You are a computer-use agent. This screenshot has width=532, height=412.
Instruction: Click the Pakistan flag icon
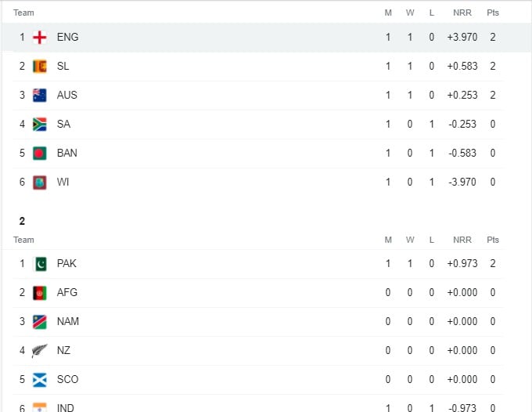click(40, 264)
